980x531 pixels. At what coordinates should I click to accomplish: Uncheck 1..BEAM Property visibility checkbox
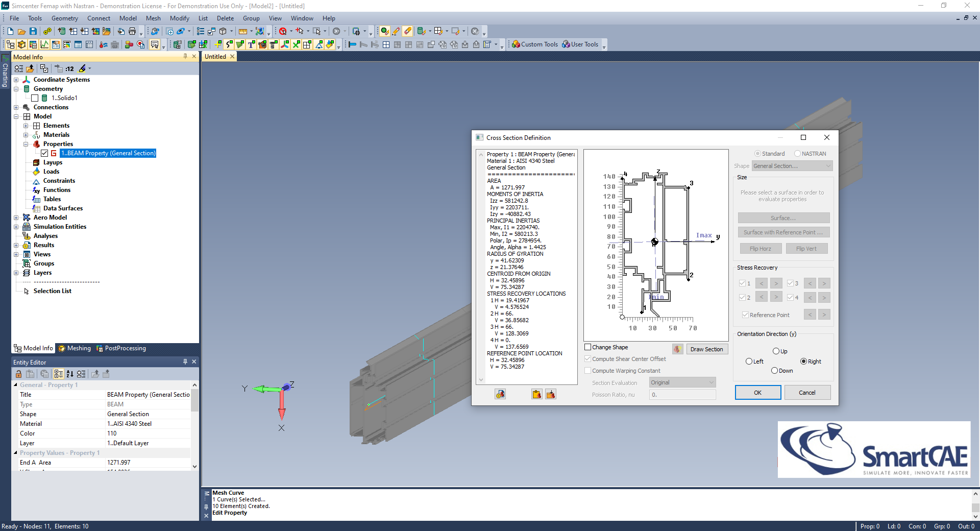[44, 153]
